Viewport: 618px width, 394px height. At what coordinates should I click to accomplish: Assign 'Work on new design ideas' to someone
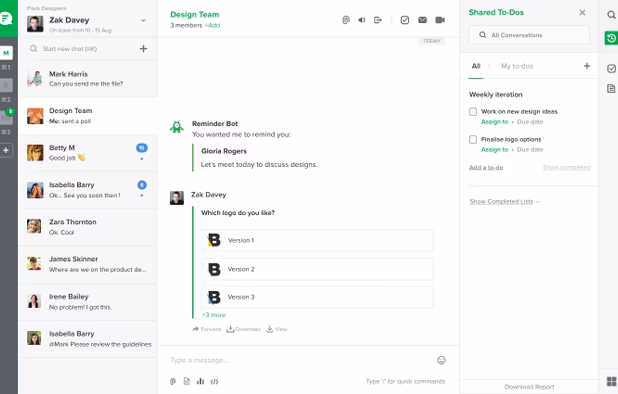coord(495,122)
